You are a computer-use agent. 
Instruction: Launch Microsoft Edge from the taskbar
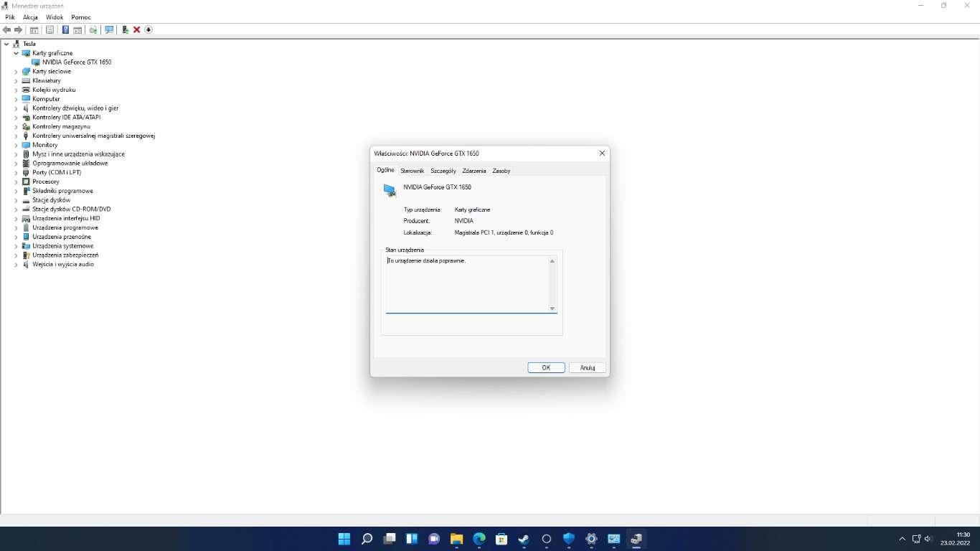479,539
